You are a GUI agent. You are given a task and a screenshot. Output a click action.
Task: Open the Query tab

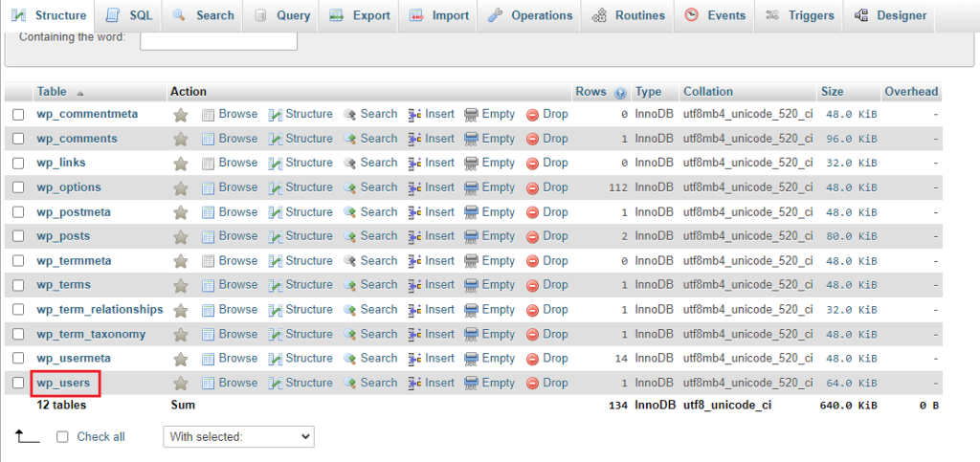pyautogui.click(x=281, y=15)
